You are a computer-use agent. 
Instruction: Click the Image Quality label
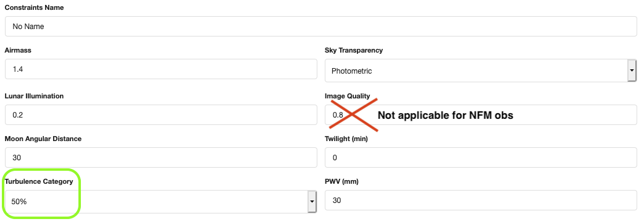click(348, 96)
